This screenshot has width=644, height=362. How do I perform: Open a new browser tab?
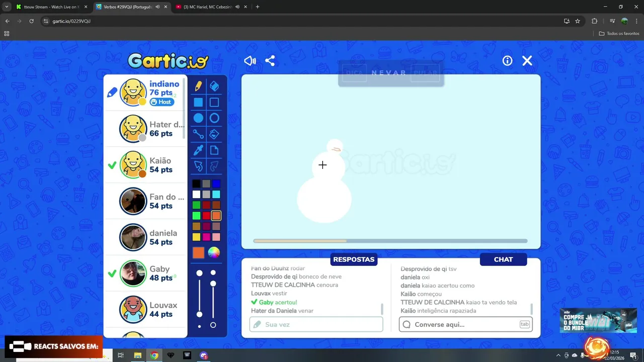[x=258, y=7]
